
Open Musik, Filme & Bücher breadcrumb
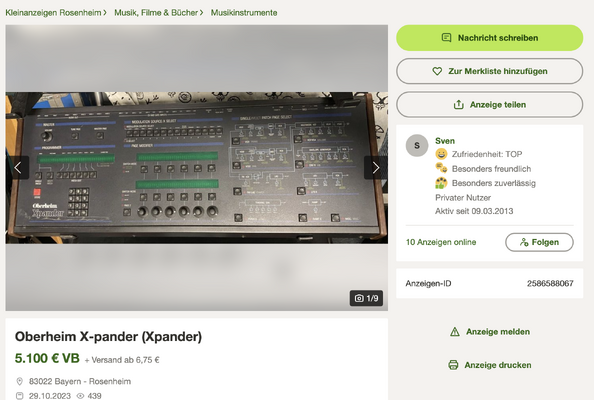[156, 12]
